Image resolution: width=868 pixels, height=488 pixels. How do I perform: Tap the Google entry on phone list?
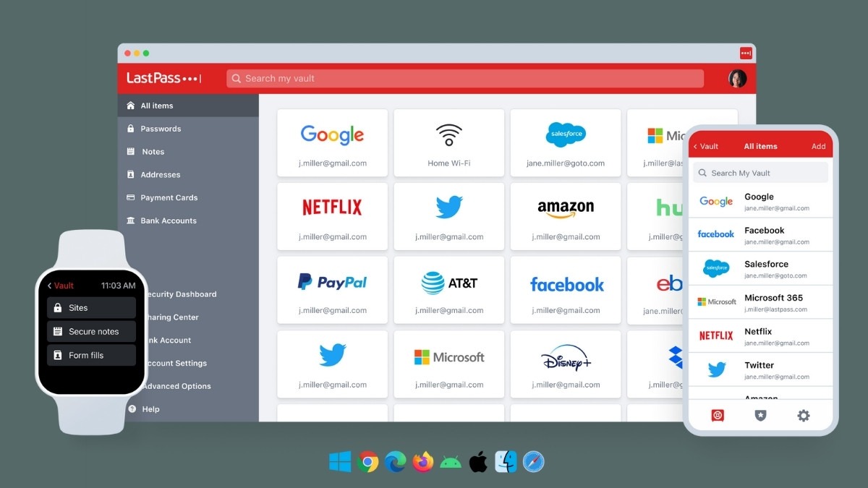(x=760, y=202)
